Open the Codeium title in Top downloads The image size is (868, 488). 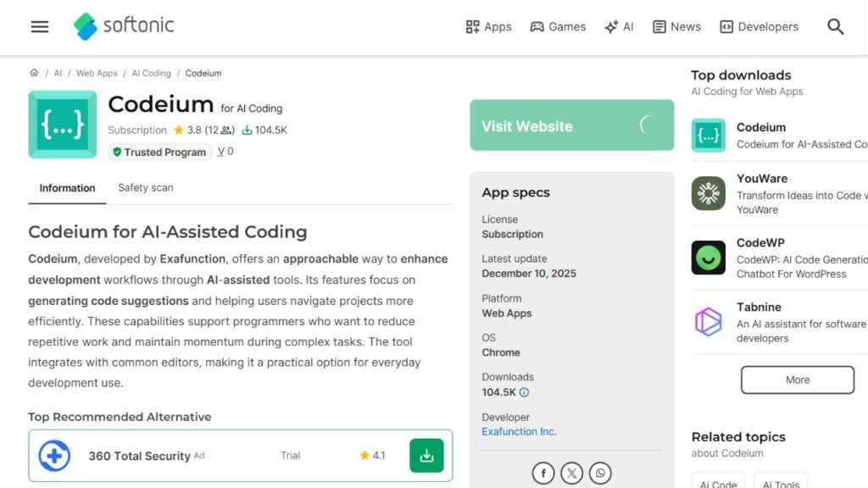[761, 127]
